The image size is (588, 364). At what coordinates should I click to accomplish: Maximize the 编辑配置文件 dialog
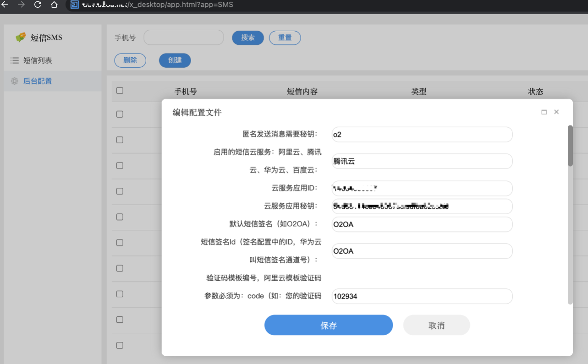click(x=544, y=112)
